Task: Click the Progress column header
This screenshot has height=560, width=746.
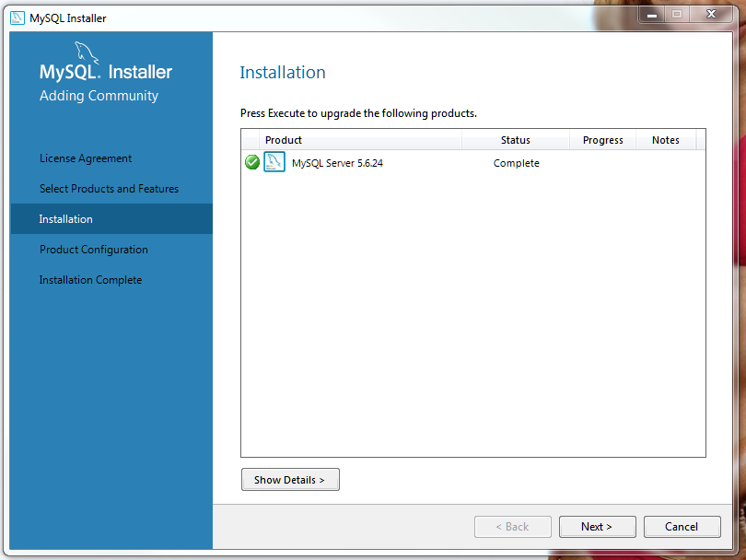Action: (x=602, y=140)
